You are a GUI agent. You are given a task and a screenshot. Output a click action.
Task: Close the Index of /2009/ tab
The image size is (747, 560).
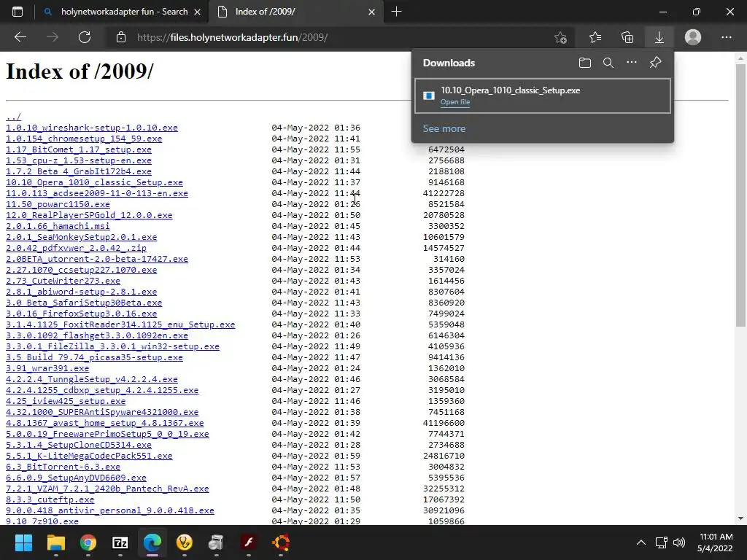tap(371, 12)
